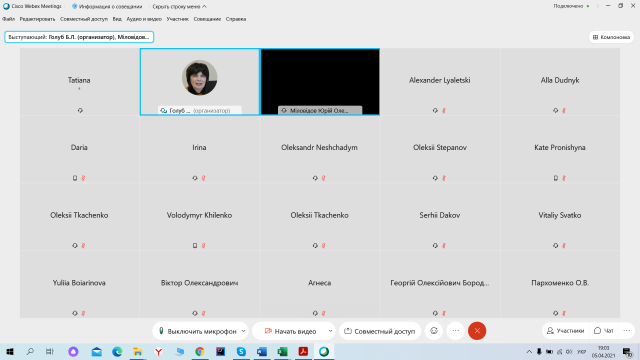Image resolution: width=640 pixels, height=360 pixels.
Task: Click muted mic icon on Віктор Олександрович tile
Action: pos(203,313)
